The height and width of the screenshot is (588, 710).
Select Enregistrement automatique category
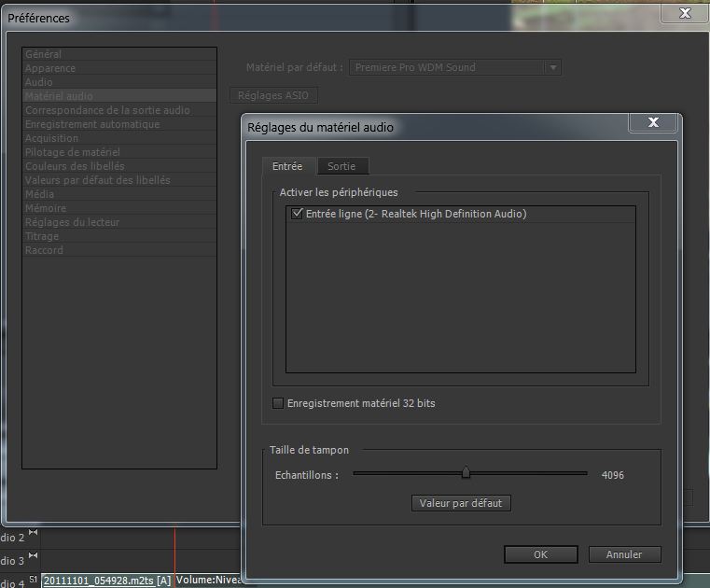(x=119, y=124)
